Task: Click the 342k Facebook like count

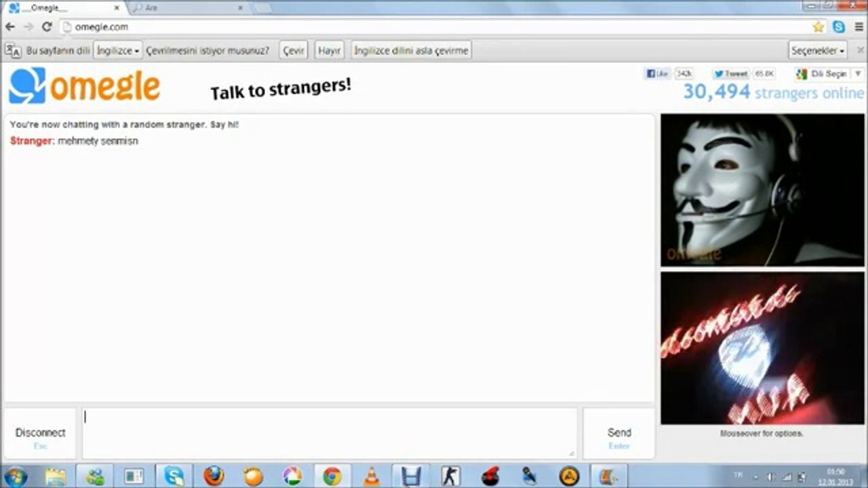Action: 684,73
